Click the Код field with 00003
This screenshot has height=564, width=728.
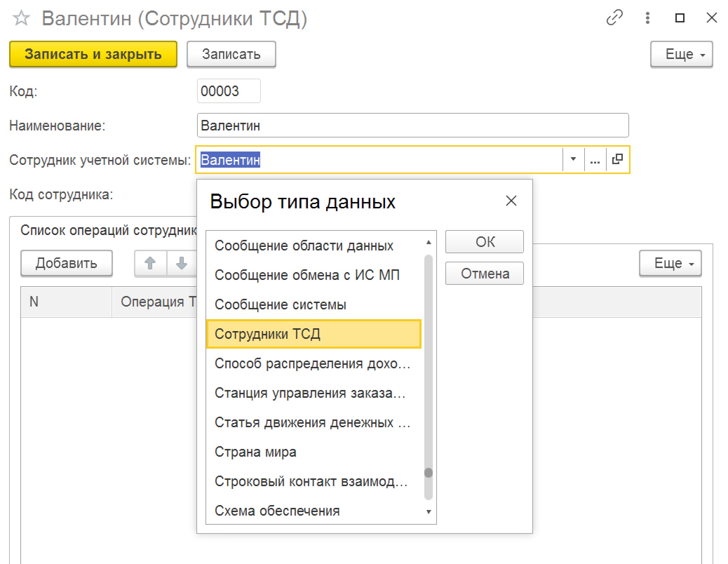point(229,91)
